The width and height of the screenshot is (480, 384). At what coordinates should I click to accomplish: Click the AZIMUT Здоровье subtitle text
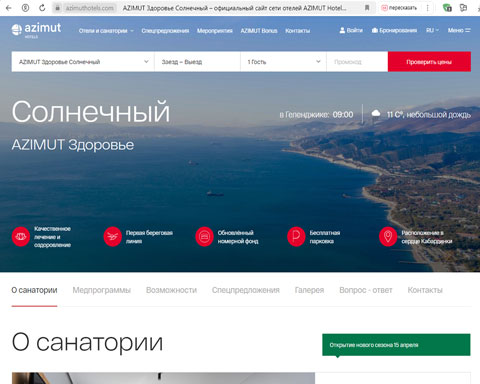(x=73, y=145)
